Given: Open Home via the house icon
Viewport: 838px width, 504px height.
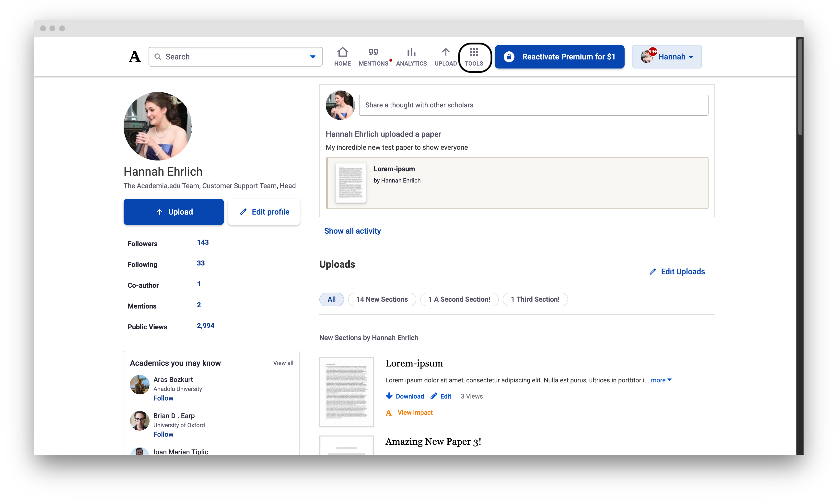Looking at the screenshot, I should [x=342, y=52].
